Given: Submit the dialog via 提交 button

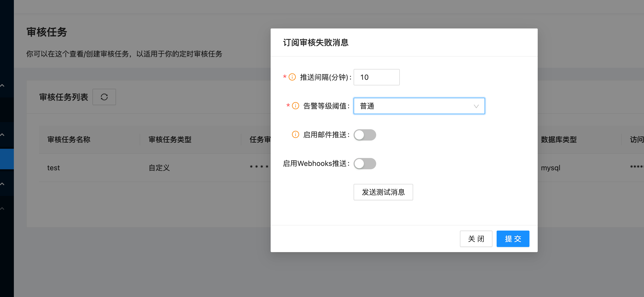Looking at the screenshot, I should (513, 239).
